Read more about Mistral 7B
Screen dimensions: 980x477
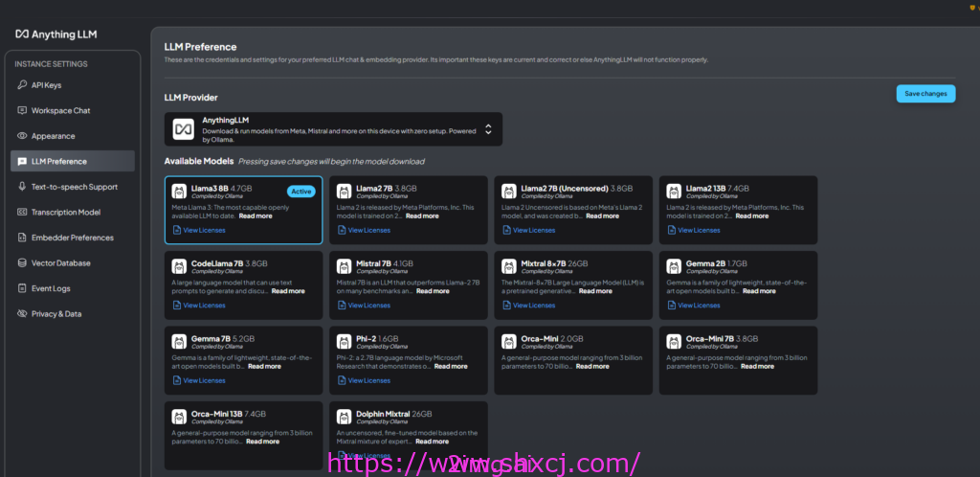coord(434,290)
